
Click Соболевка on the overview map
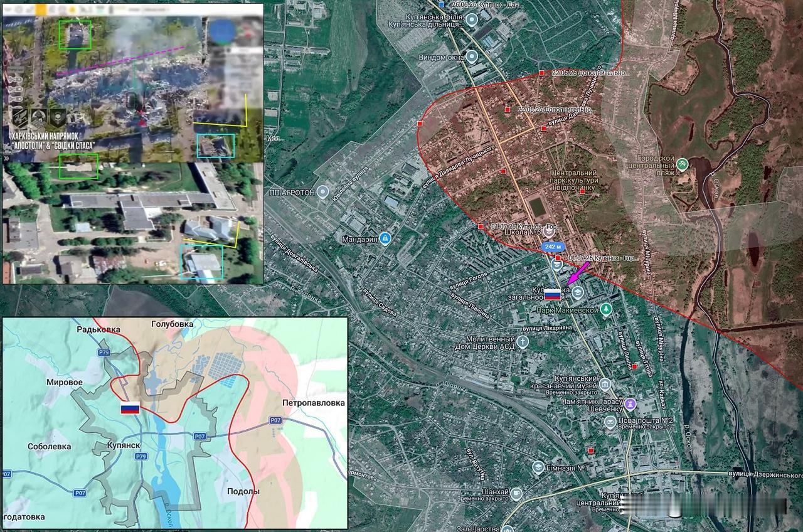click(49, 447)
